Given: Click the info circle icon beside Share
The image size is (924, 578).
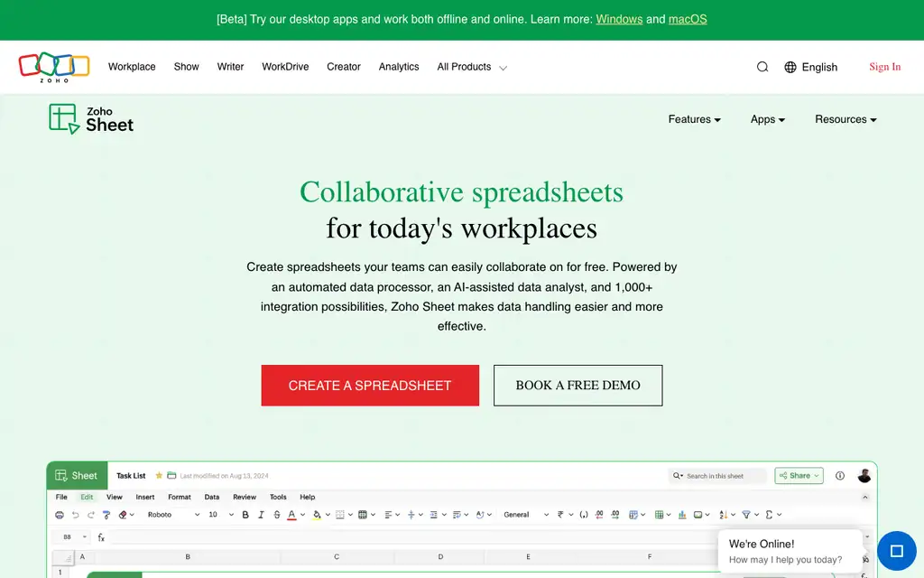Looking at the screenshot, I should coord(840,475).
